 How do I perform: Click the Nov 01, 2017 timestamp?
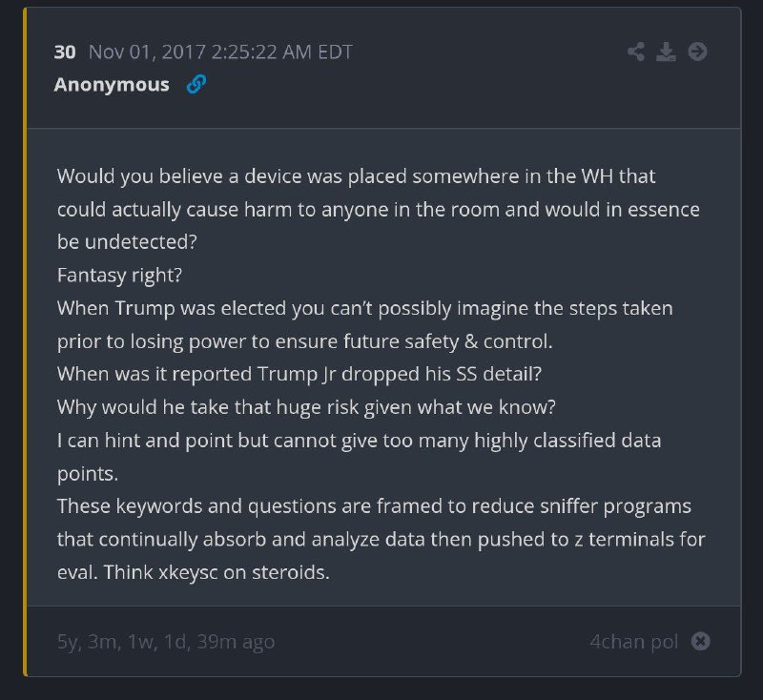(220, 52)
